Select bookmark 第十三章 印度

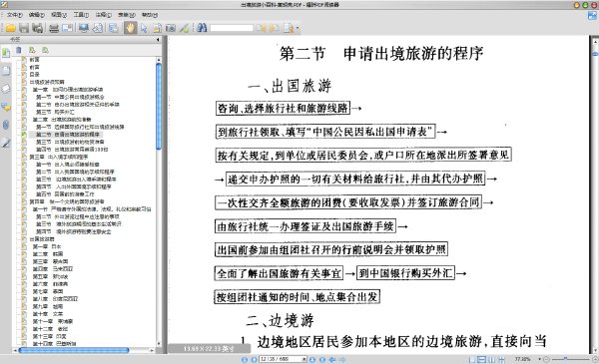pyautogui.click(x=49, y=336)
